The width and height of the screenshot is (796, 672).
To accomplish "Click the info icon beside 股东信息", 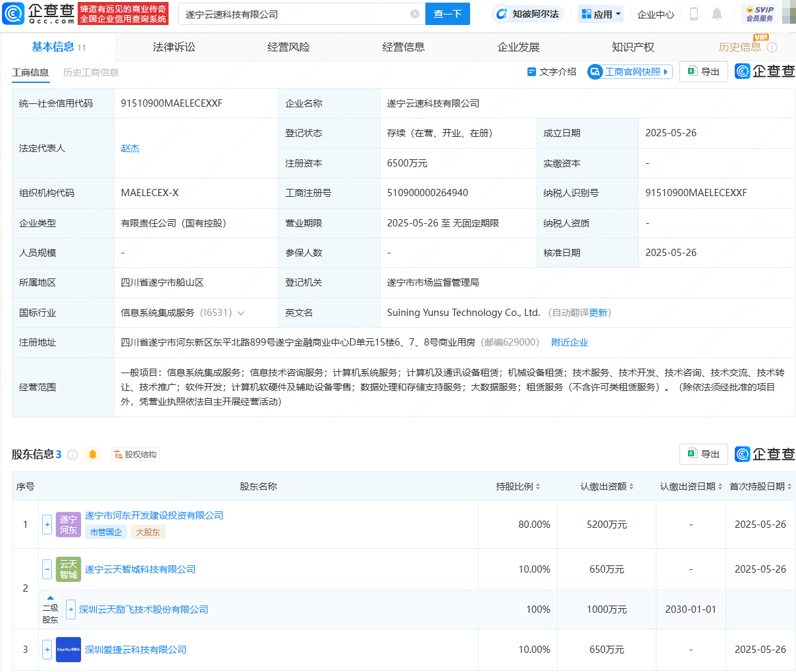I will [x=72, y=454].
